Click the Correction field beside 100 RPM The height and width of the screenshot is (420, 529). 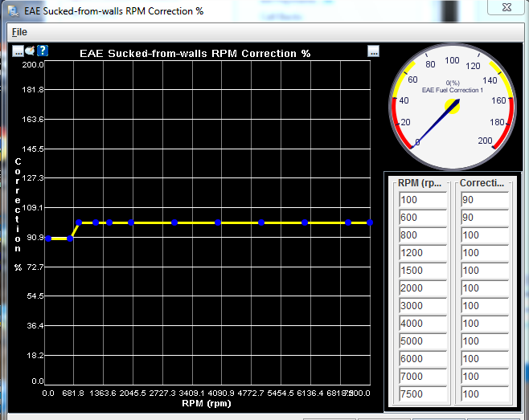click(x=484, y=200)
